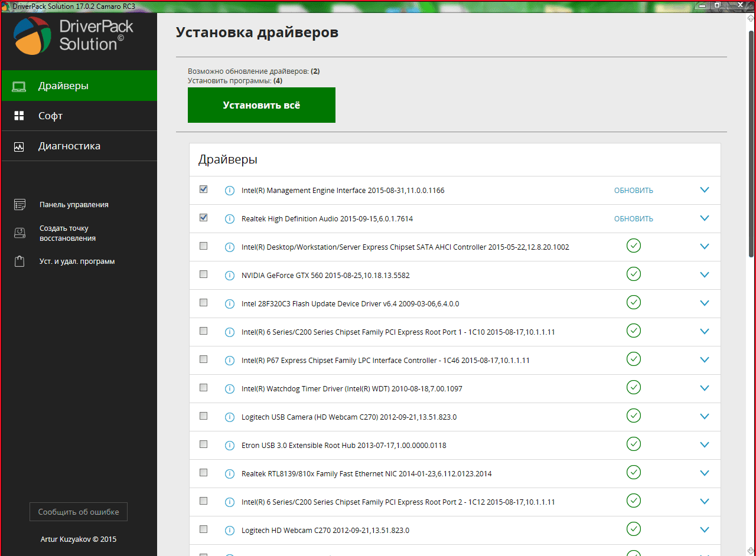The height and width of the screenshot is (556, 756).
Task: Click ОБНОВИТЬ for Intel Management Engine Interface
Action: [634, 191]
